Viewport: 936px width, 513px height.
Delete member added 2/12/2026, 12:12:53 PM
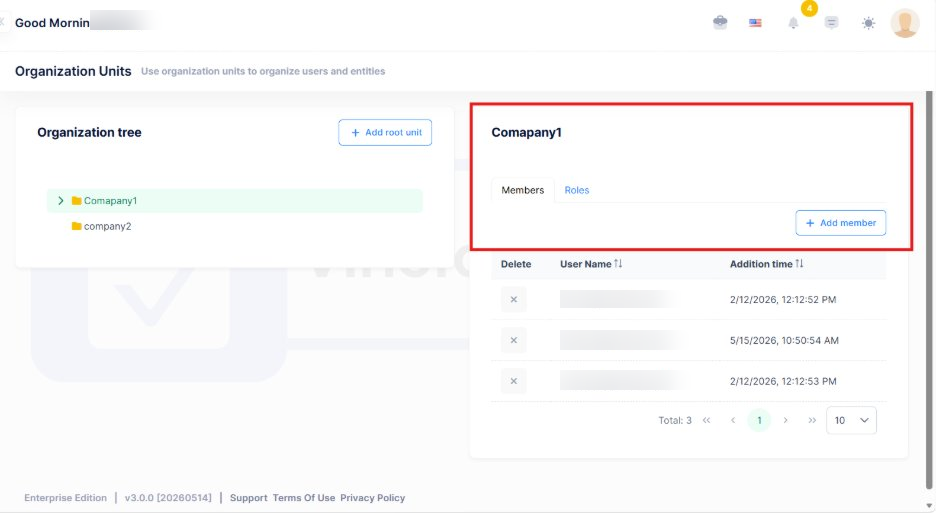pyautogui.click(x=514, y=381)
